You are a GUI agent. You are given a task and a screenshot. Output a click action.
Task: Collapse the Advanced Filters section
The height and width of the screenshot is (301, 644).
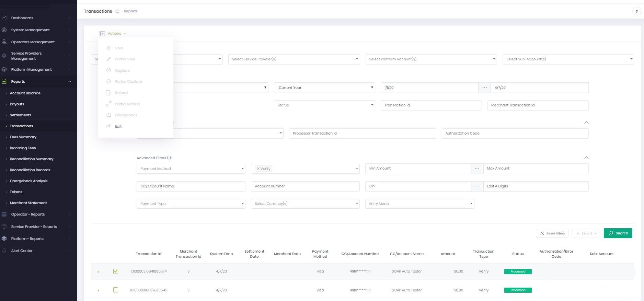click(x=586, y=158)
